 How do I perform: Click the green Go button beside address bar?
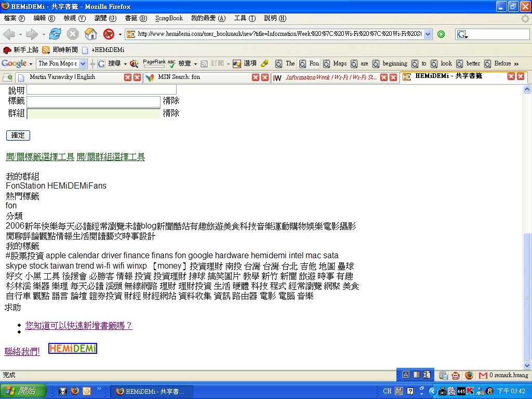(441, 34)
